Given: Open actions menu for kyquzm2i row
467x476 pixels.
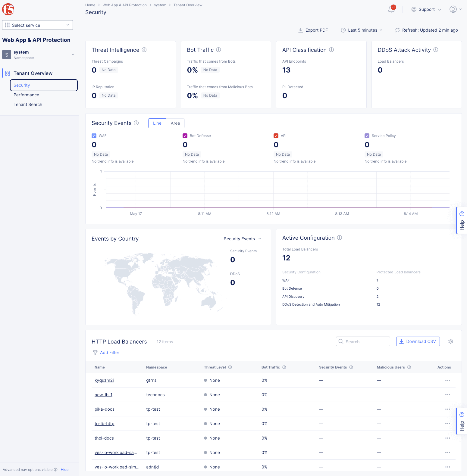Looking at the screenshot, I should click(x=448, y=380).
